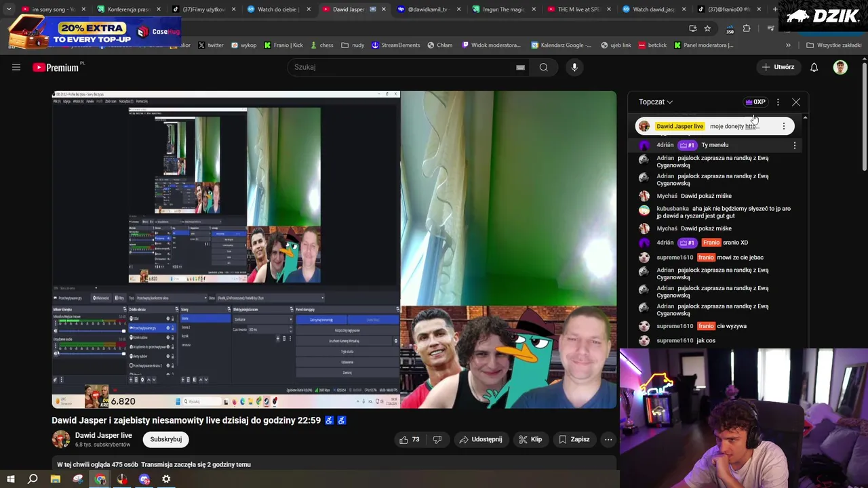This screenshot has height=488, width=868.
Task: Open a new browser tab
Action: click(774, 9)
